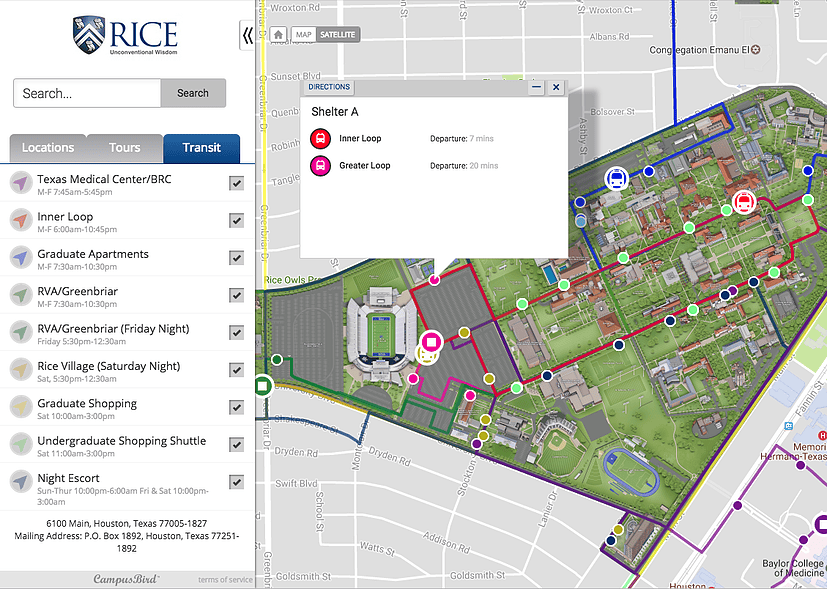Click the Greater Loop label in popup
Image resolution: width=827 pixels, height=589 pixels.
[365, 166]
